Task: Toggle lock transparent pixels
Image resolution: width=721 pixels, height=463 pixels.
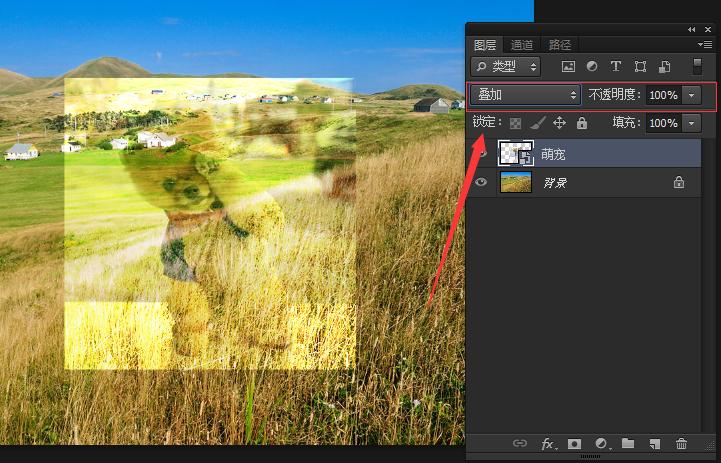Action: pyautogui.click(x=516, y=123)
